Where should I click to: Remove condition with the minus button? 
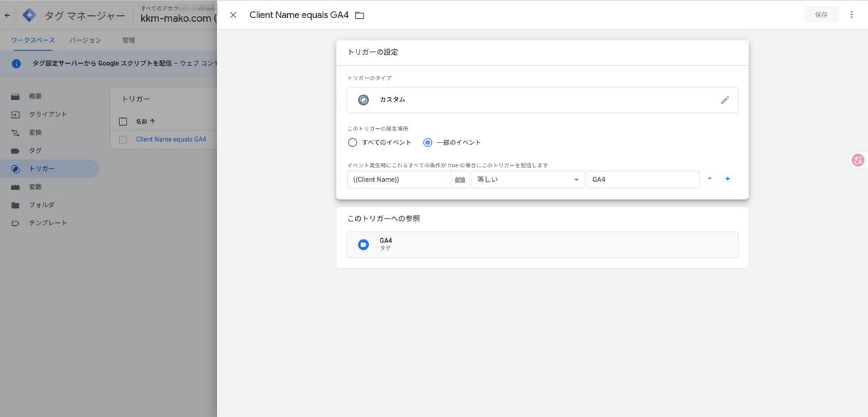710,178
